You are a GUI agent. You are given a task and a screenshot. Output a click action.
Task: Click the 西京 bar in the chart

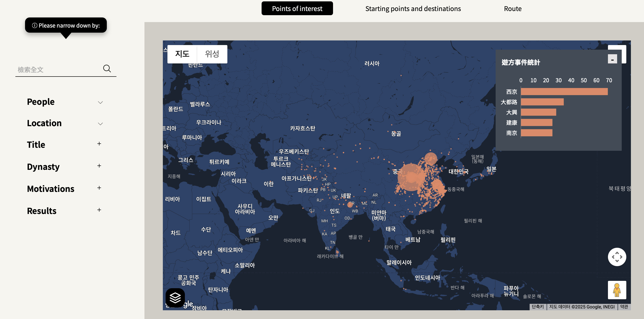pos(564,91)
